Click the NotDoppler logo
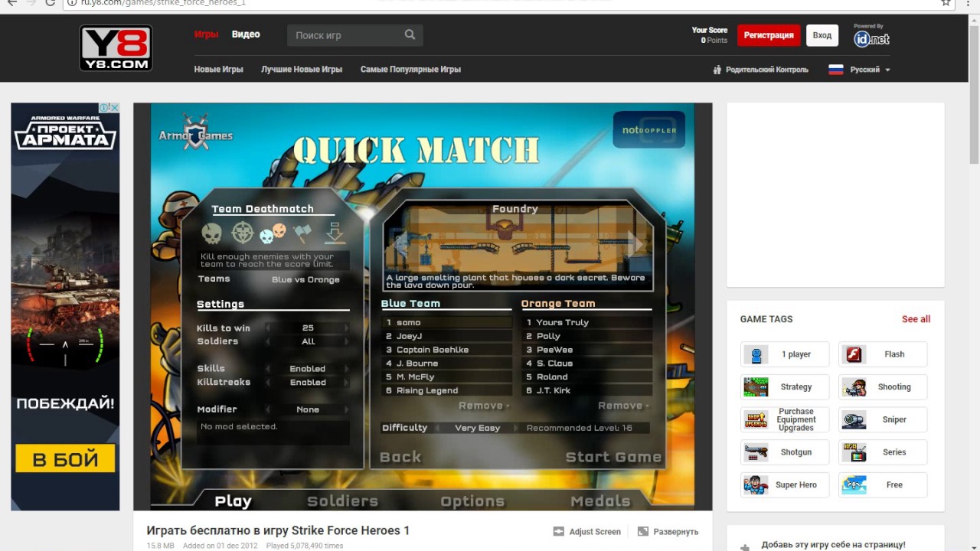Screen dimensions: 980x551 pyautogui.click(x=649, y=129)
